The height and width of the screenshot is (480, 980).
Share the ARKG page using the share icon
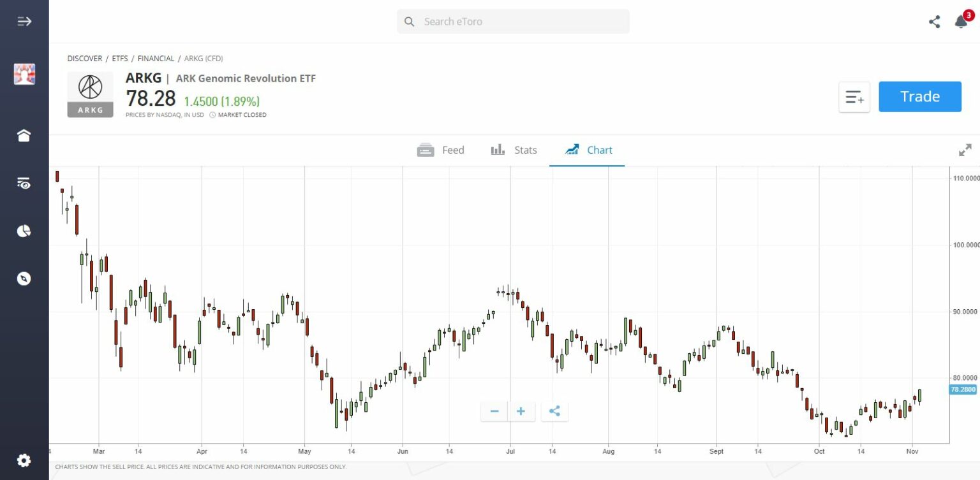934,21
